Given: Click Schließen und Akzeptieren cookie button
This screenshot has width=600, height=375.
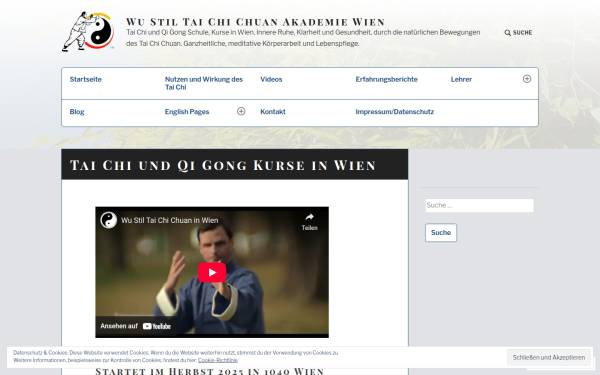Looking at the screenshot, I should pyautogui.click(x=549, y=357).
